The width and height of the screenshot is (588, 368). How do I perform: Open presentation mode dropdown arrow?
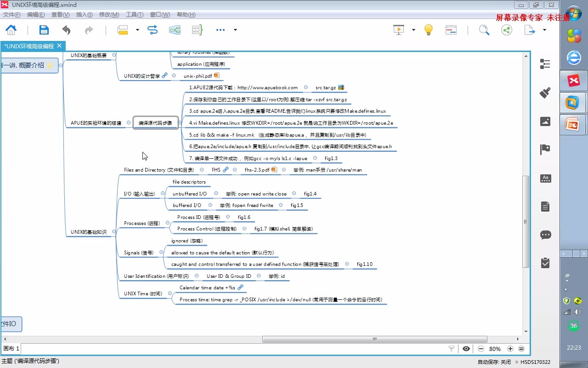pyautogui.click(x=413, y=30)
